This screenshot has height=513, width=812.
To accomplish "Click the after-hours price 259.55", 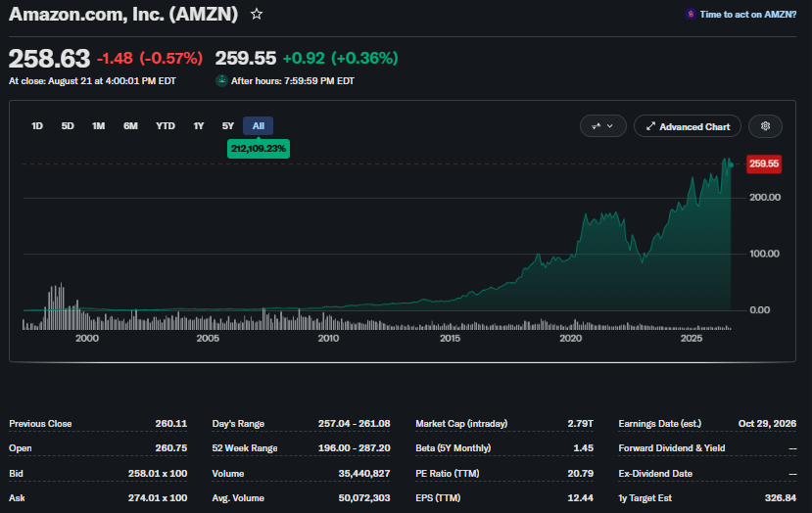I will coord(246,58).
